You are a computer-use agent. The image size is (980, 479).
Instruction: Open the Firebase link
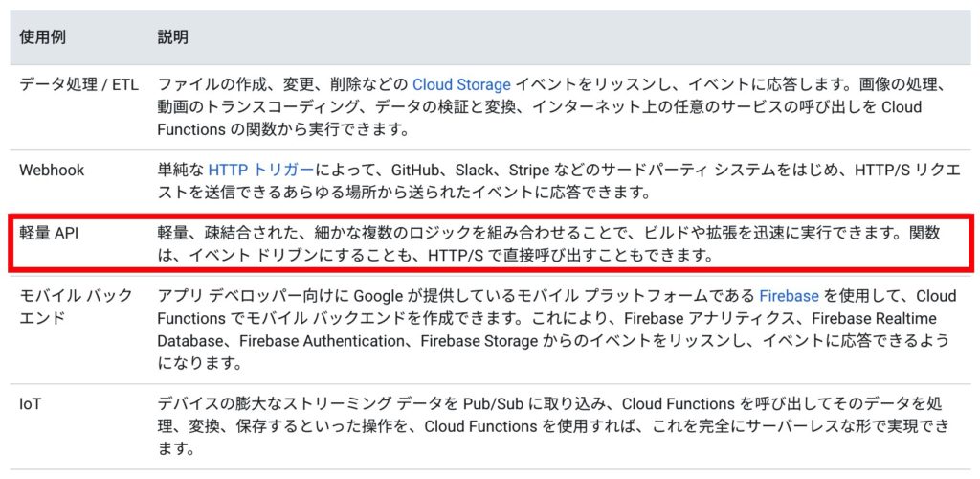(x=789, y=295)
